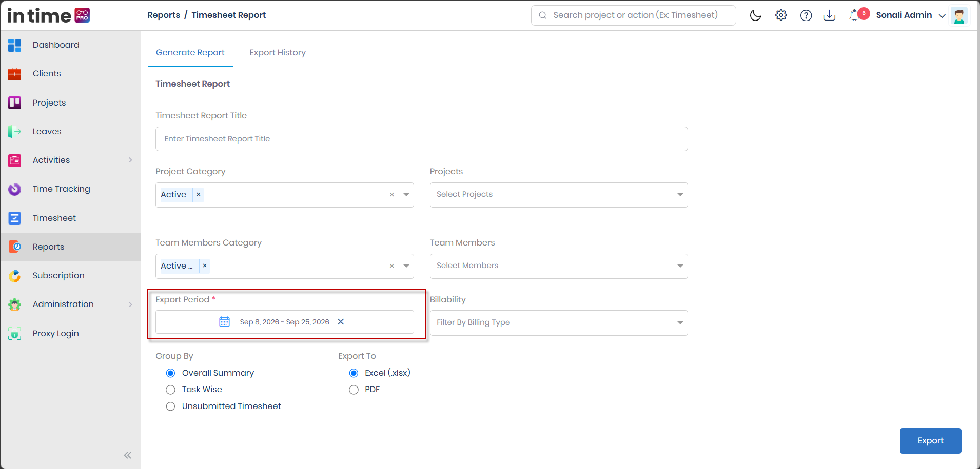The image size is (980, 469).
Task: Click the user avatar picture
Action: (x=959, y=15)
